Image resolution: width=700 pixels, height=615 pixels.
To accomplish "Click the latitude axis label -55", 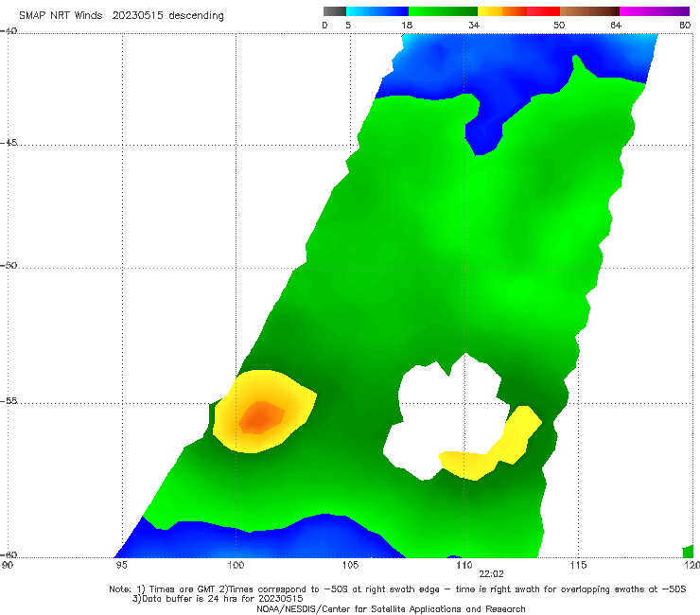I will [9, 401].
